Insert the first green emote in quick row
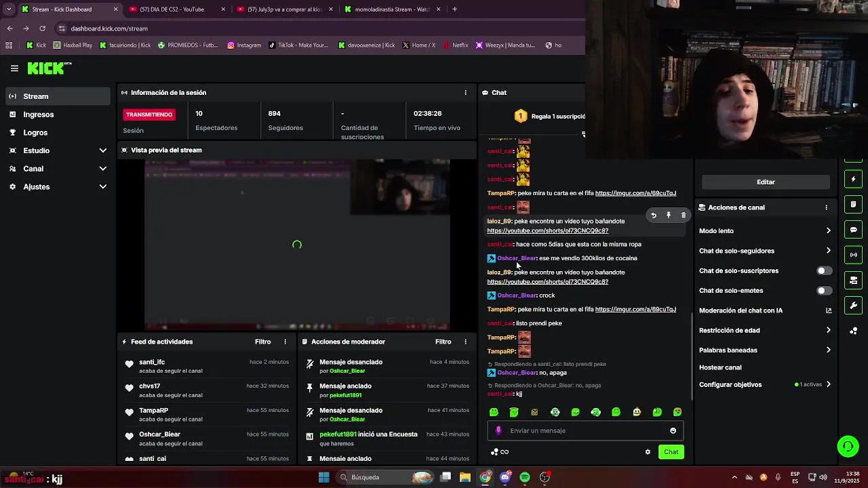This screenshot has width=868, height=488. click(494, 412)
